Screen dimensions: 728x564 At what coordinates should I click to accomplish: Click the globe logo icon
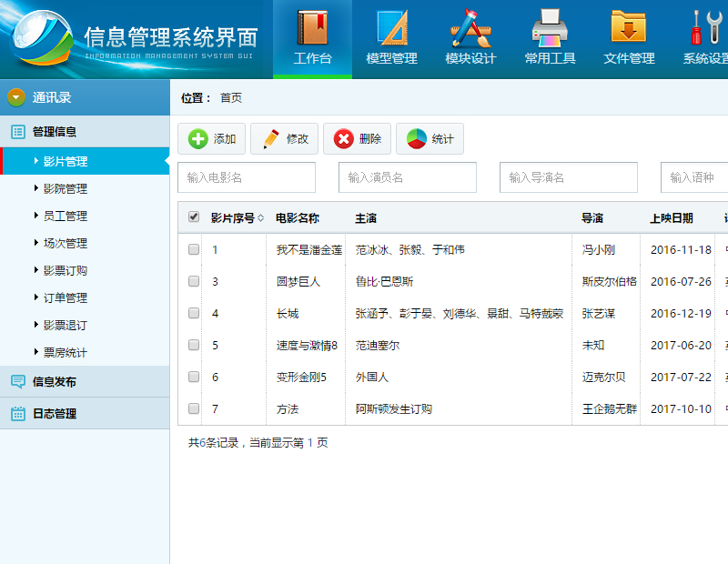click(x=43, y=37)
